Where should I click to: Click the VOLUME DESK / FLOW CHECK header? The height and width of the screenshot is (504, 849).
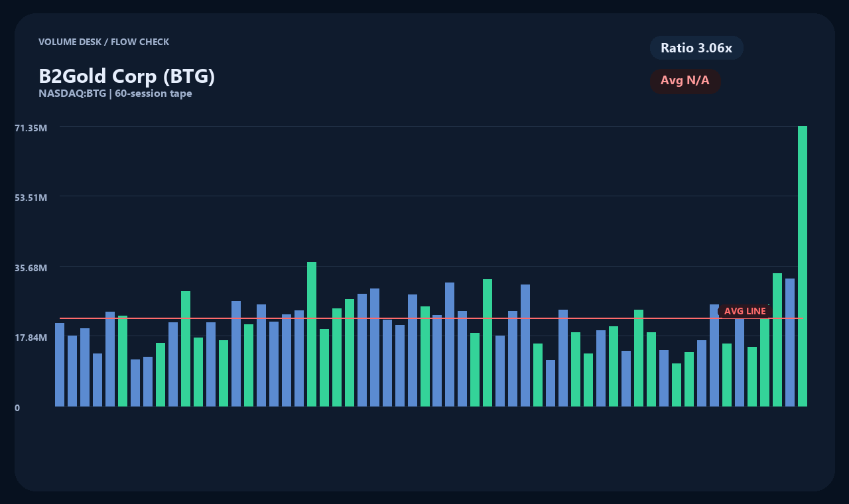coord(103,42)
